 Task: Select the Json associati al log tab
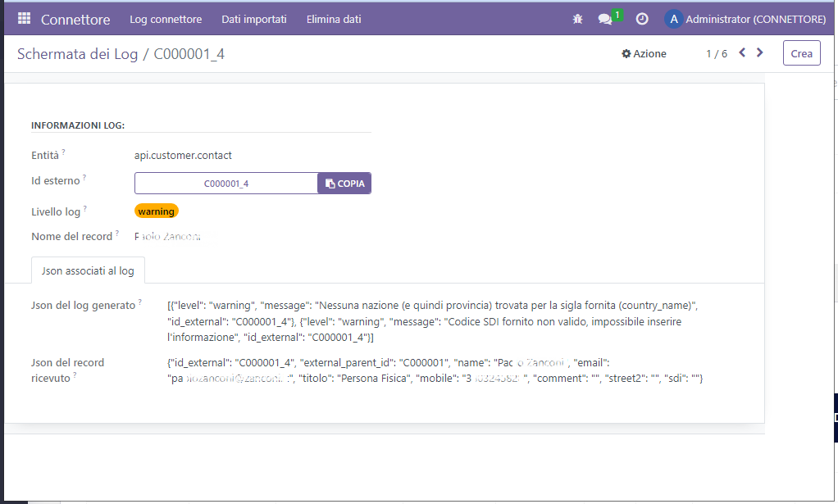pos(88,270)
